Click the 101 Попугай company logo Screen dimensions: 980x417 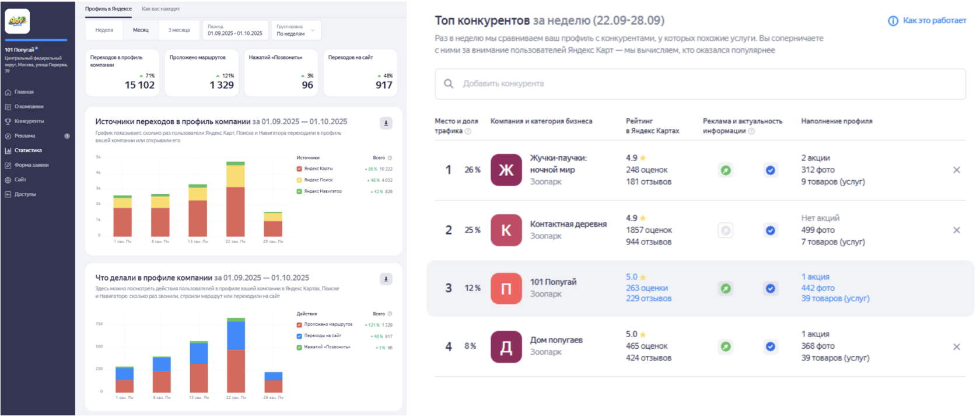point(17,21)
